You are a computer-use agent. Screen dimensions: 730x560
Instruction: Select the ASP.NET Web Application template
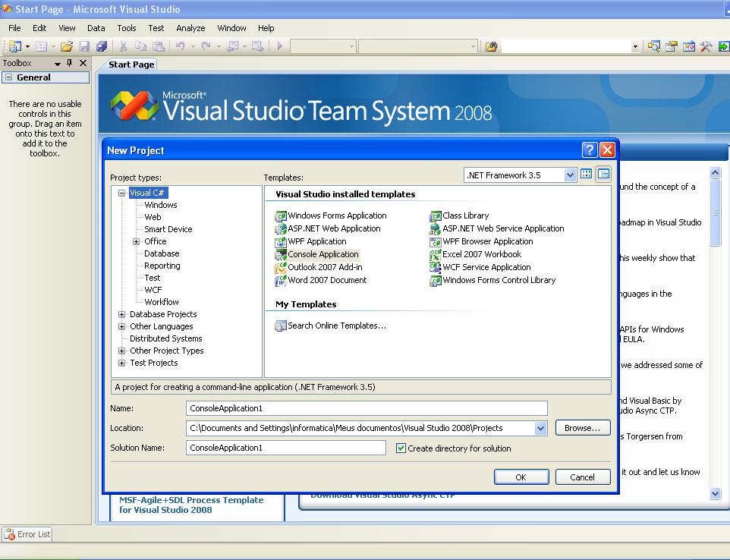tap(328, 228)
